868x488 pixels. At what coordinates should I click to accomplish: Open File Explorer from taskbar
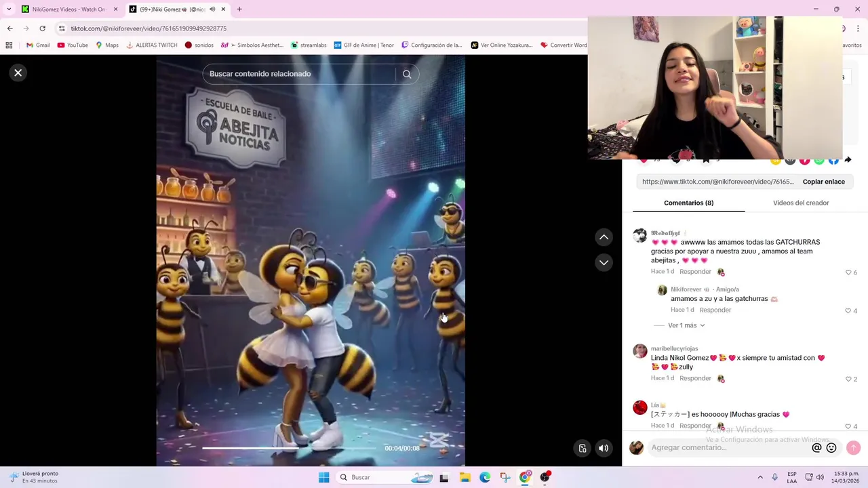pos(465,477)
